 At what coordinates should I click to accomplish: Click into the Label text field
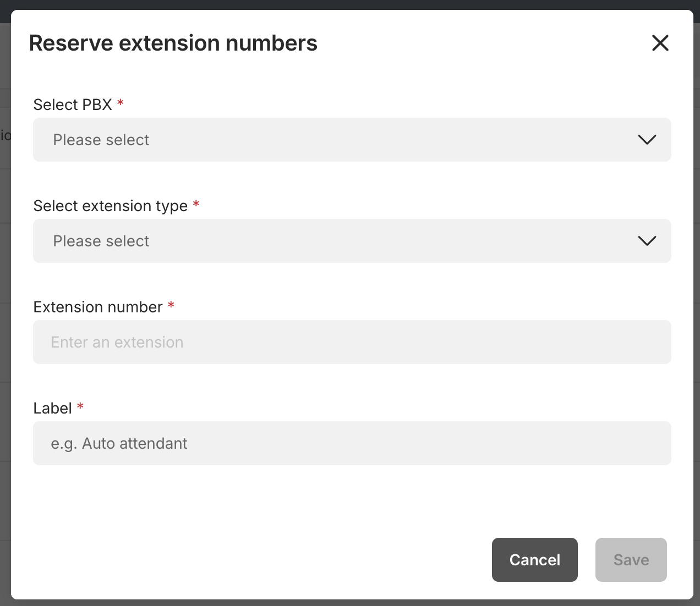pos(352,443)
